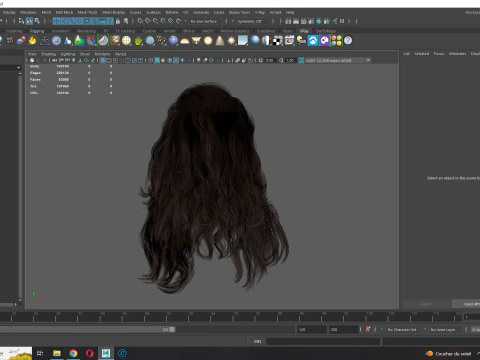The height and width of the screenshot is (360, 480).
Task: Open Google Chrome from the taskbar
Action: tap(73, 353)
